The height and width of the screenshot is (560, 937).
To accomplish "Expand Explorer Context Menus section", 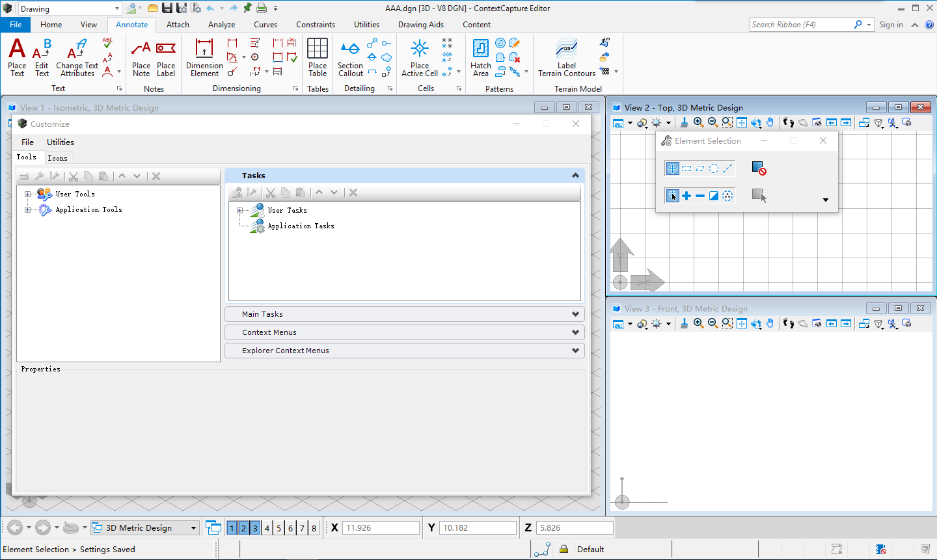I will [575, 351].
